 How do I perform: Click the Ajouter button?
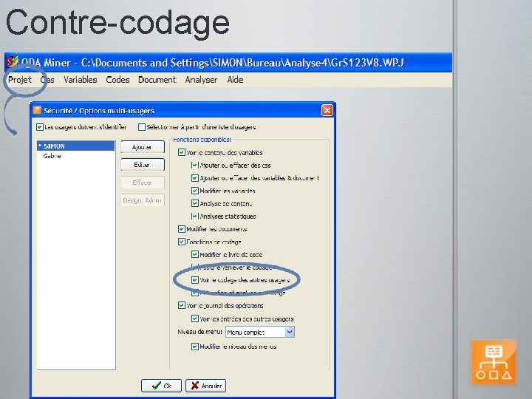coord(143,147)
